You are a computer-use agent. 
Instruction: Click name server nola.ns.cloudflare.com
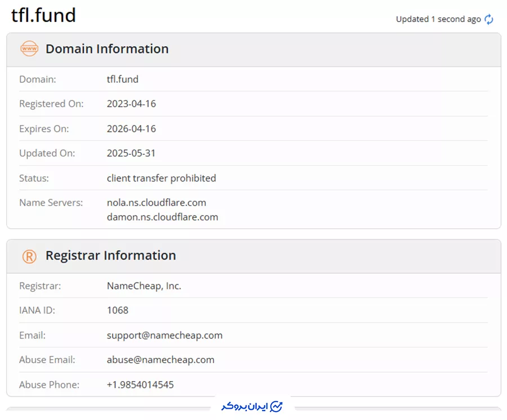pyautogui.click(x=157, y=203)
